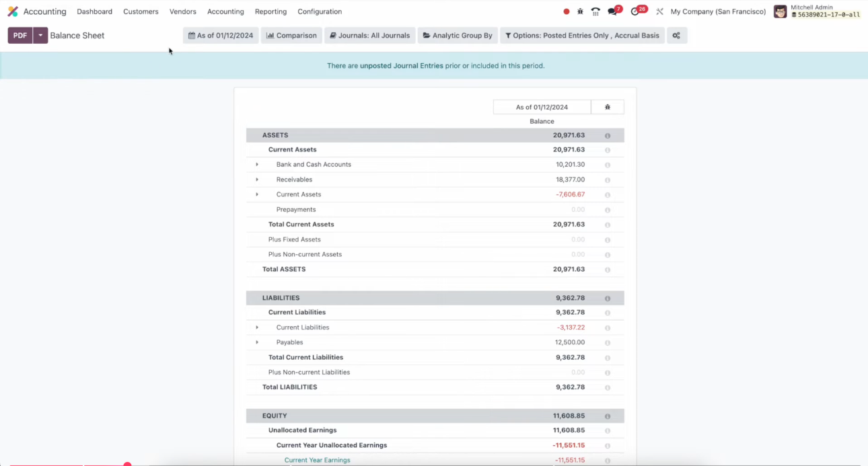Image resolution: width=868 pixels, height=466 pixels.
Task: Click info icon on Payables row
Action: 608,343
